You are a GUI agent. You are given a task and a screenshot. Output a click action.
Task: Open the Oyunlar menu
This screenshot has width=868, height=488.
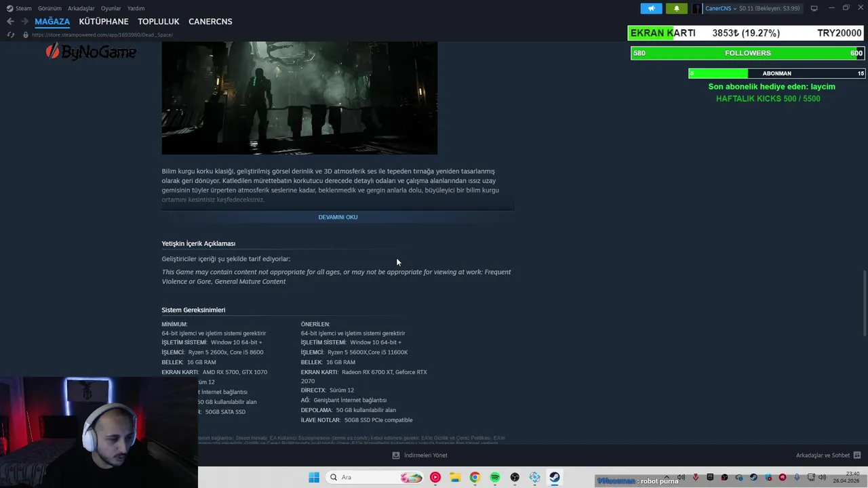[111, 8]
